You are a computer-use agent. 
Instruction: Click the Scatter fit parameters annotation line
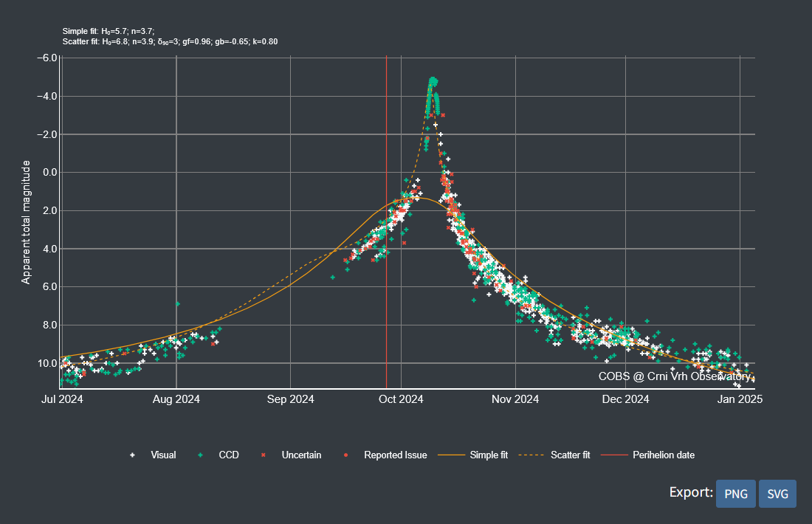[x=170, y=41]
